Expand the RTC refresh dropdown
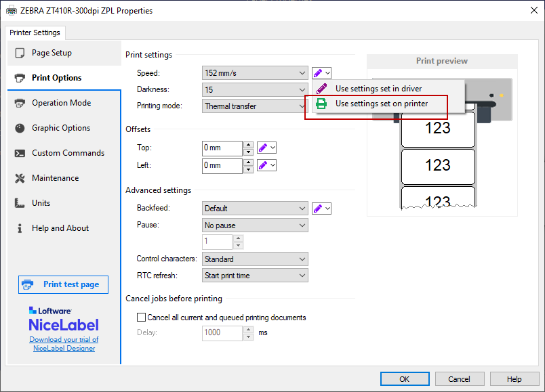This screenshot has width=545, height=392. [302, 276]
